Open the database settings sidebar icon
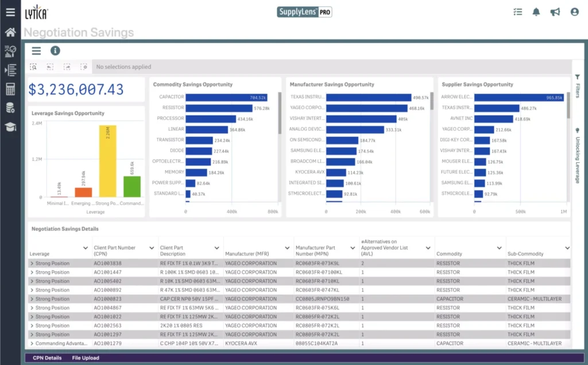The image size is (588, 365). click(10, 108)
